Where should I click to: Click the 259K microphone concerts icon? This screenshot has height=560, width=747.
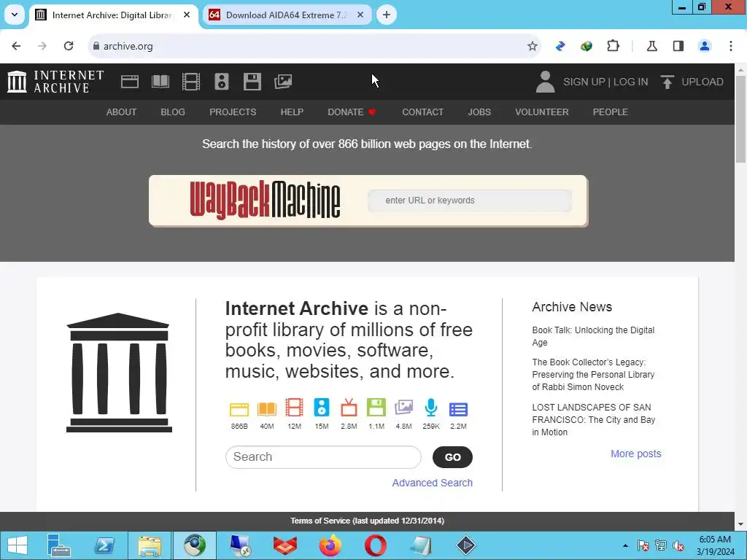click(x=431, y=408)
